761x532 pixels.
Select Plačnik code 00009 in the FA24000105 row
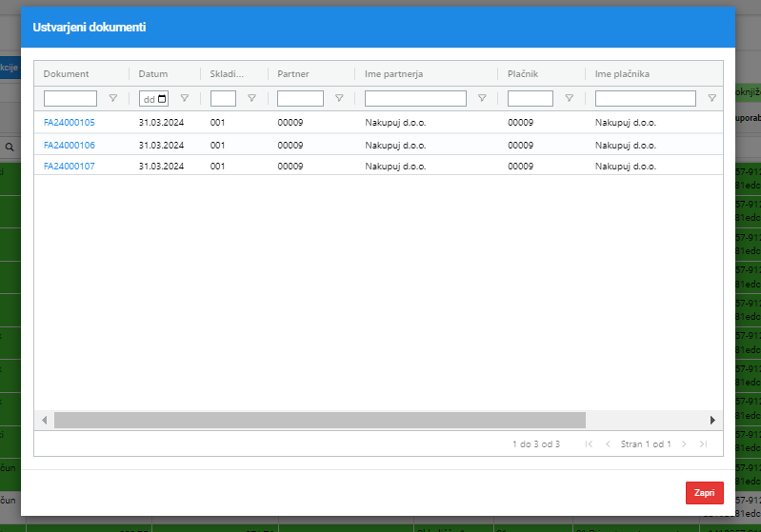point(520,123)
